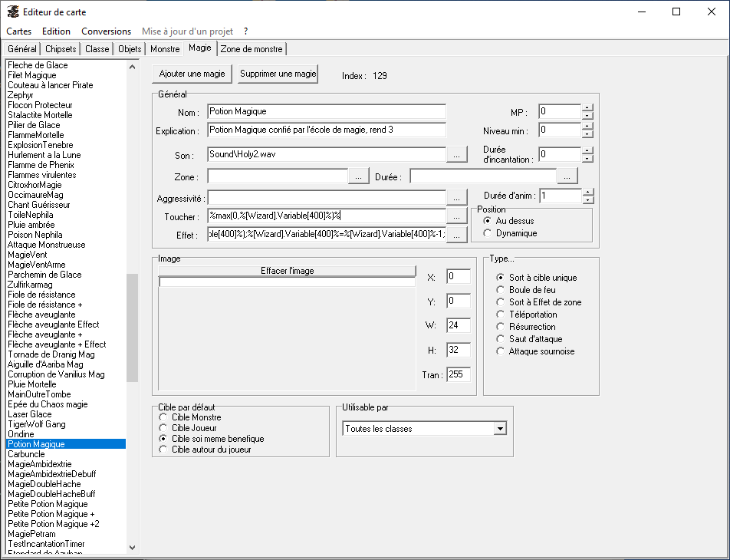The height and width of the screenshot is (560, 730).
Task: Open the Conversions menu
Action: [x=106, y=31]
